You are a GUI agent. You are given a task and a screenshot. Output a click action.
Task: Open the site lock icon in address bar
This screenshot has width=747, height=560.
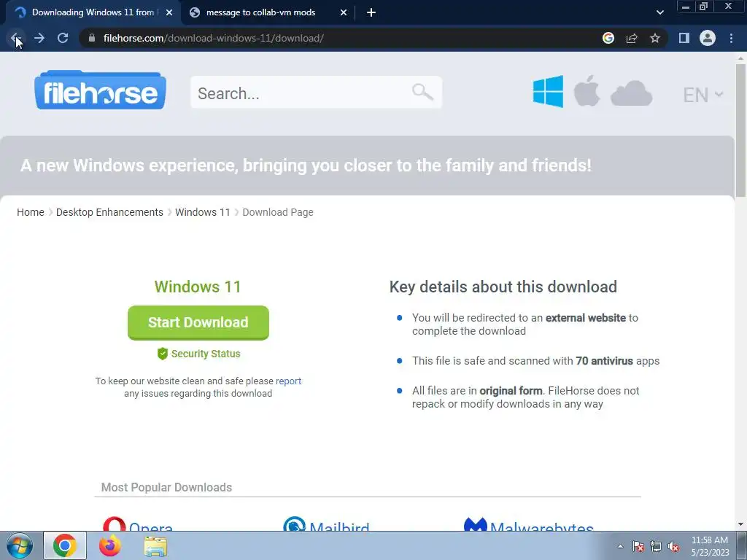click(92, 38)
